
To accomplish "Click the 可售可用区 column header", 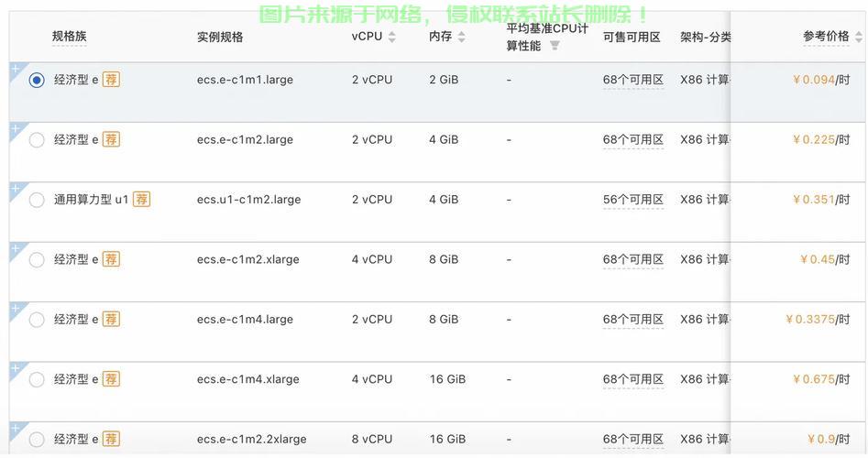I will point(632,37).
